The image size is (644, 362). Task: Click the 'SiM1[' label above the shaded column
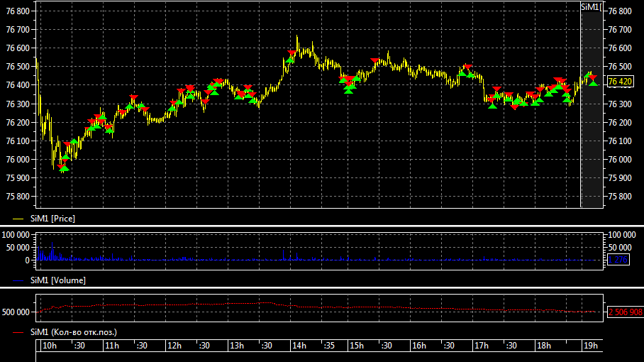(x=592, y=7)
